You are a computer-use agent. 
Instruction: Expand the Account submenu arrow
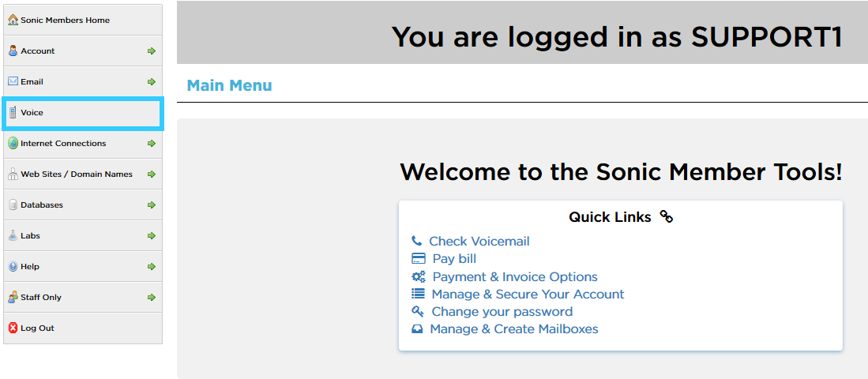151,51
